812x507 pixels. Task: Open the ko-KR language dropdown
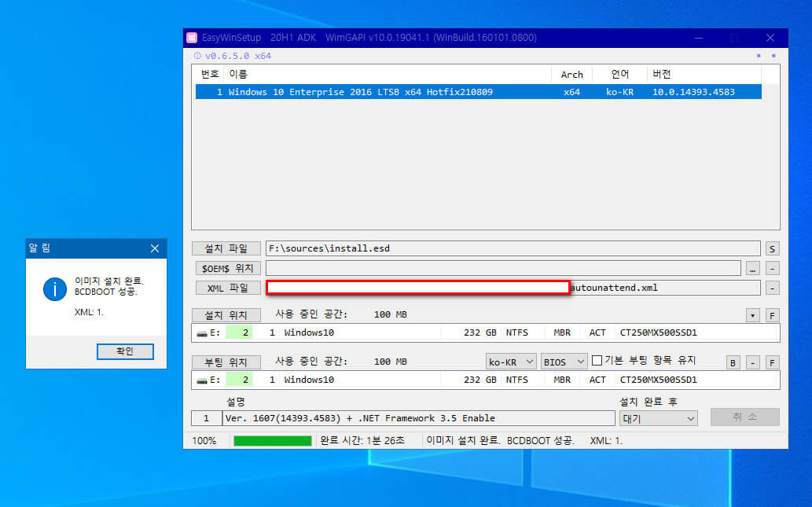(x=511, y=362)
